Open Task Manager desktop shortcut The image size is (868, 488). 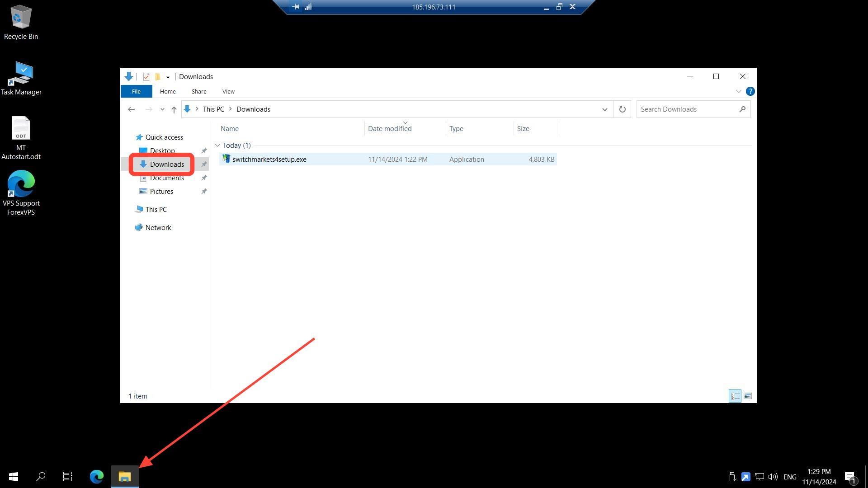[21, 79]
